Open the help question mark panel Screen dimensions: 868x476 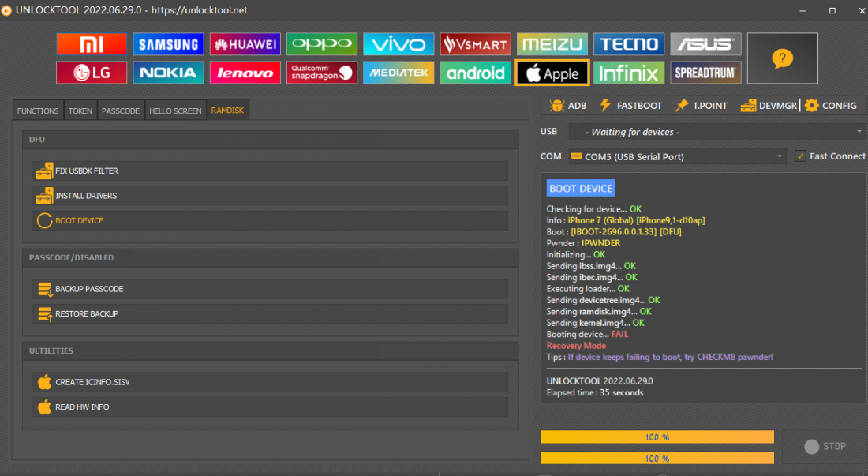point(782,58)
